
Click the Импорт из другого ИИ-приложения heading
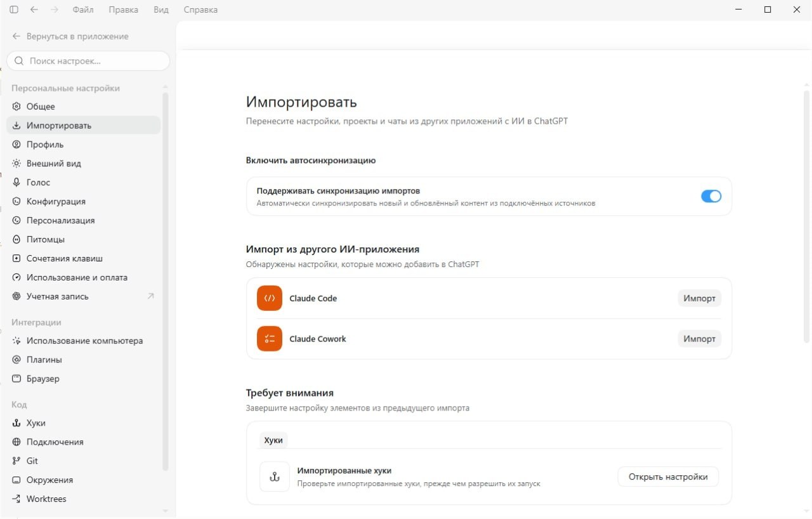332,249
